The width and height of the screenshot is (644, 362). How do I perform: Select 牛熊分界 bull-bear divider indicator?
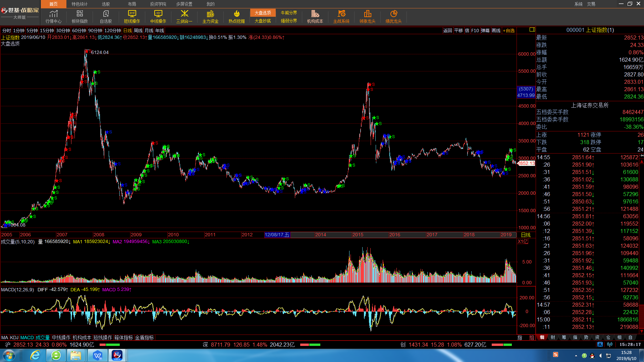(289, 13)
